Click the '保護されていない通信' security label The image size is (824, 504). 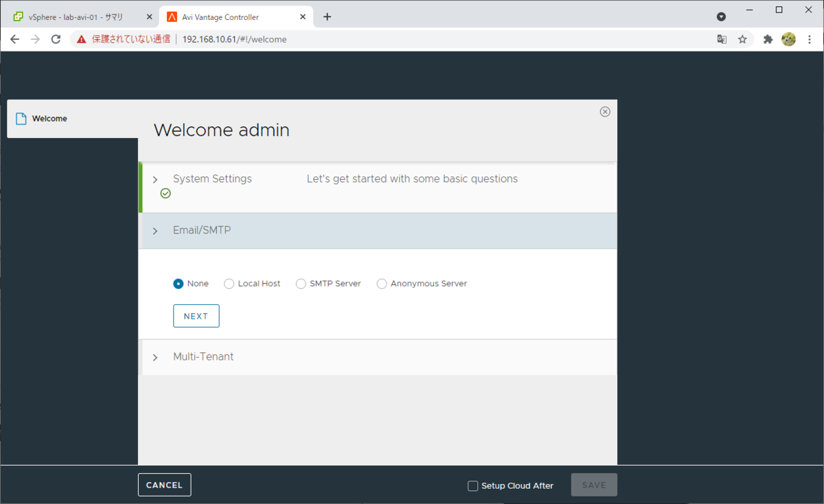click(131, 39)
